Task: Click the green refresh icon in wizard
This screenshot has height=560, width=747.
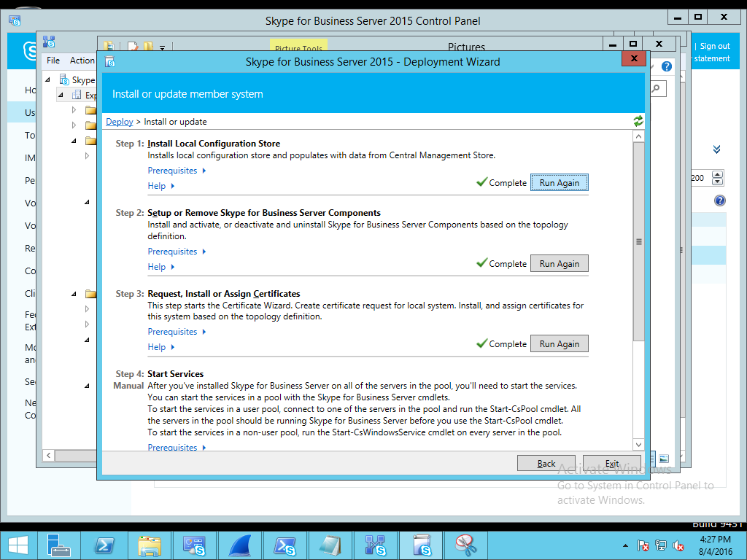Action: point(638,121)
